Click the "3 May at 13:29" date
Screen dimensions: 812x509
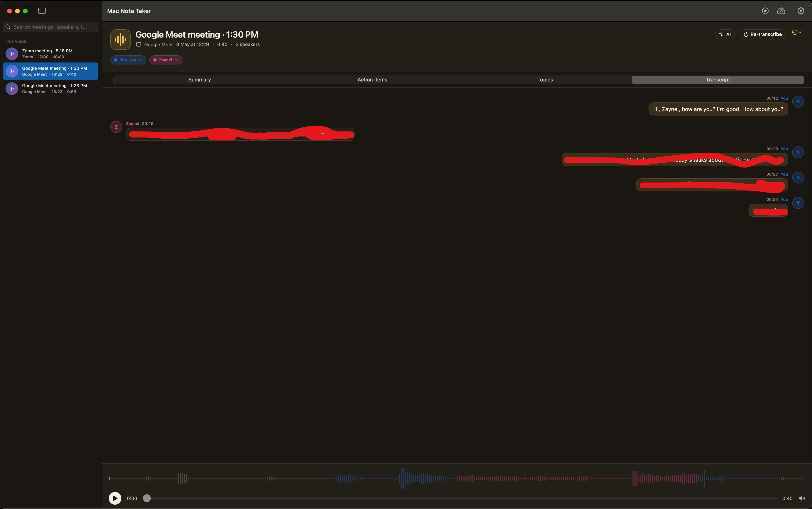point(193,44)
